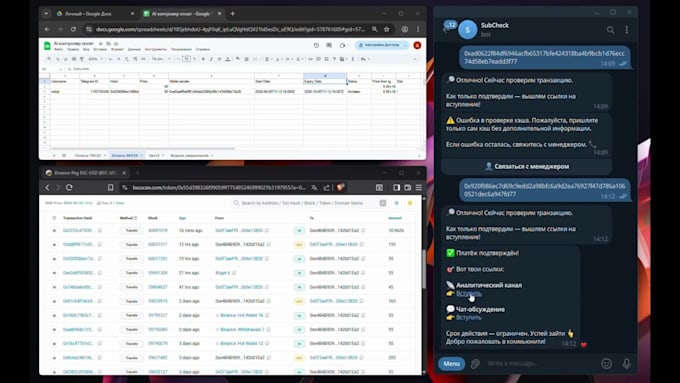Open the borders tool in Sheets toolbar
680x383 pixels.
246,59
